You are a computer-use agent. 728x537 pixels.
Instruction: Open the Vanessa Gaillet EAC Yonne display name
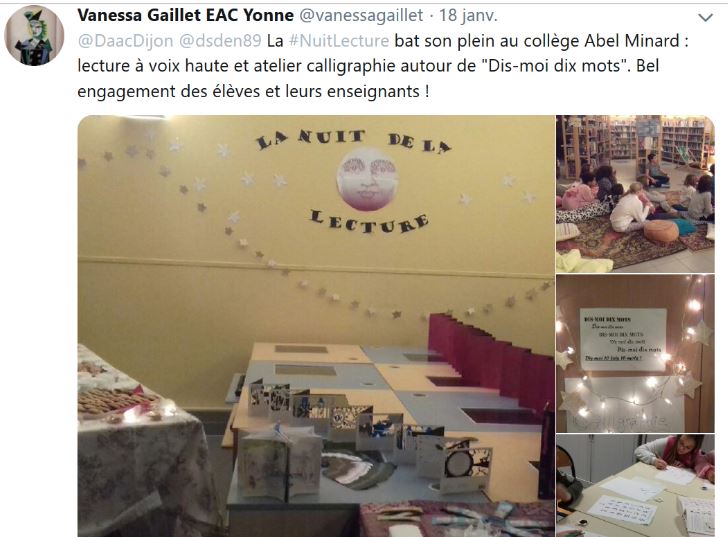pos(185,15)
